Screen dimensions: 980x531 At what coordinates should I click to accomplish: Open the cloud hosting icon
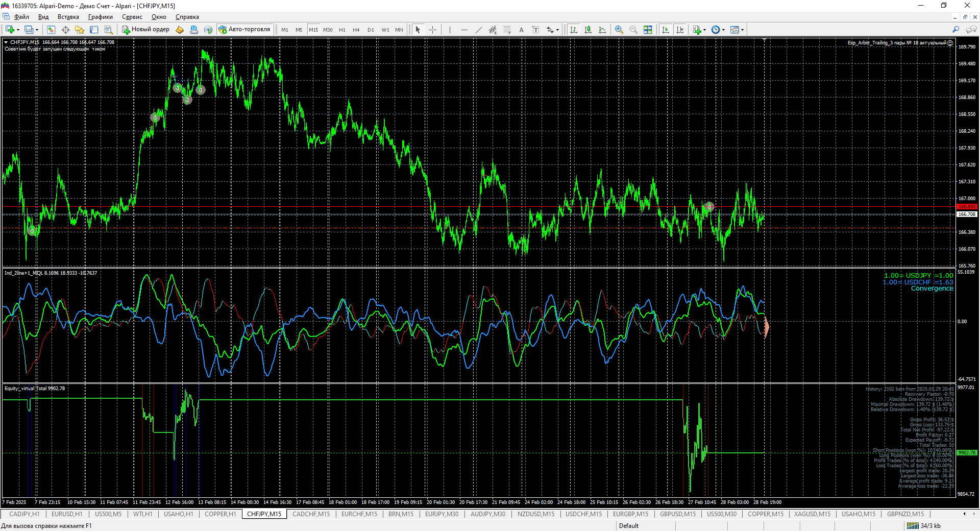(194, 30)
